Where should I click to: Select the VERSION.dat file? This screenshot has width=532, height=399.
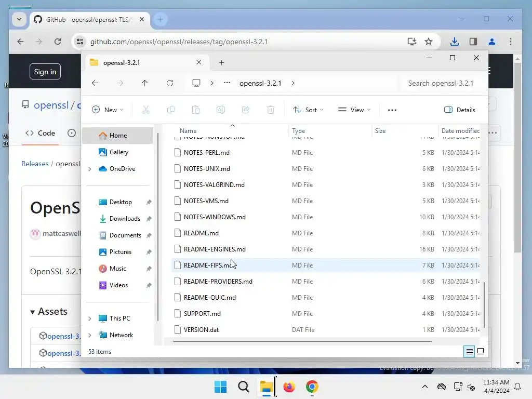(x=325, y=330)
